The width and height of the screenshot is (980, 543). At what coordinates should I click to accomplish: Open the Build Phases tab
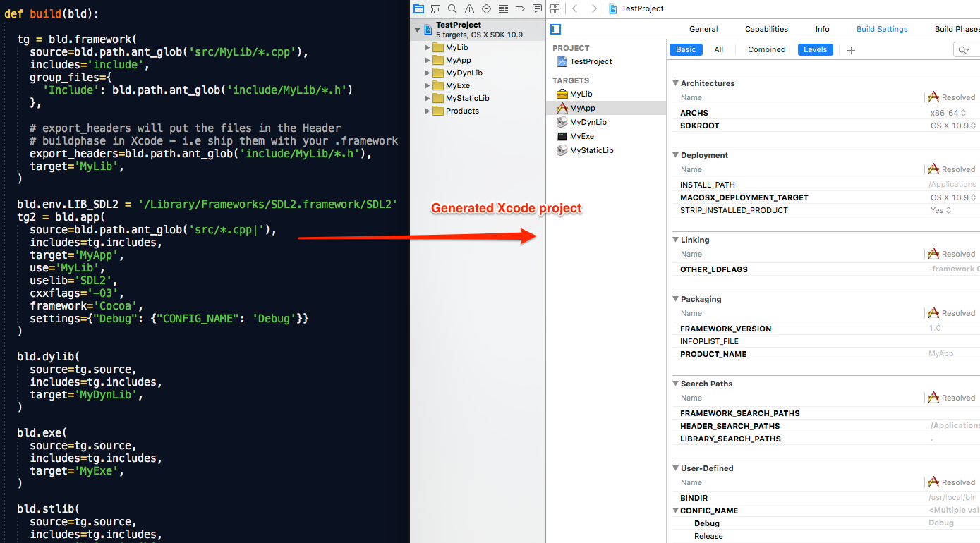957,29
